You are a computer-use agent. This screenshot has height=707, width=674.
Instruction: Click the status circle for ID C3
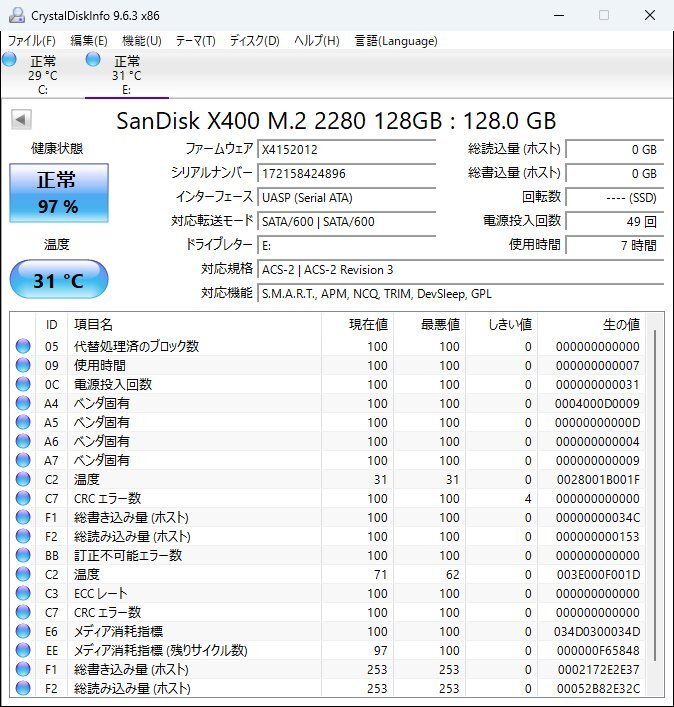point(23,593)
